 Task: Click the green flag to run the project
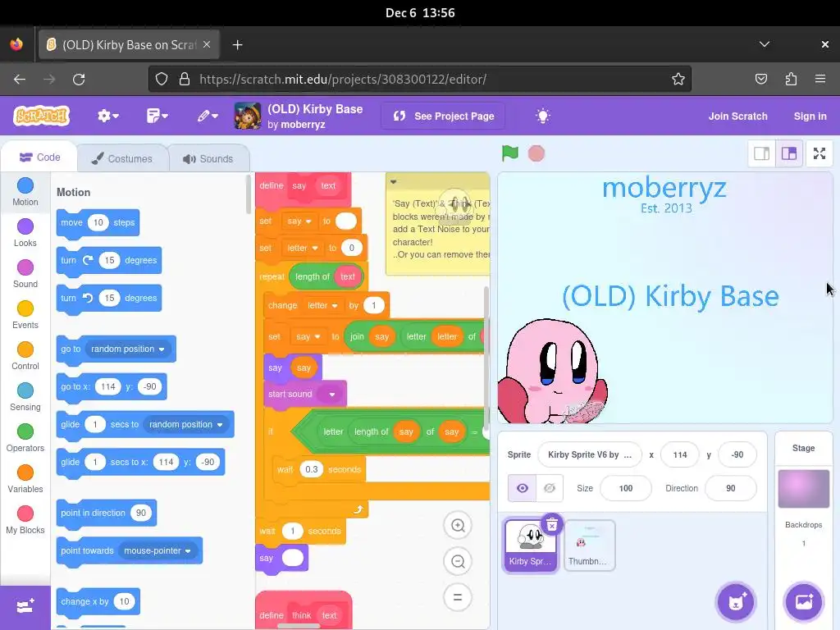509,153
